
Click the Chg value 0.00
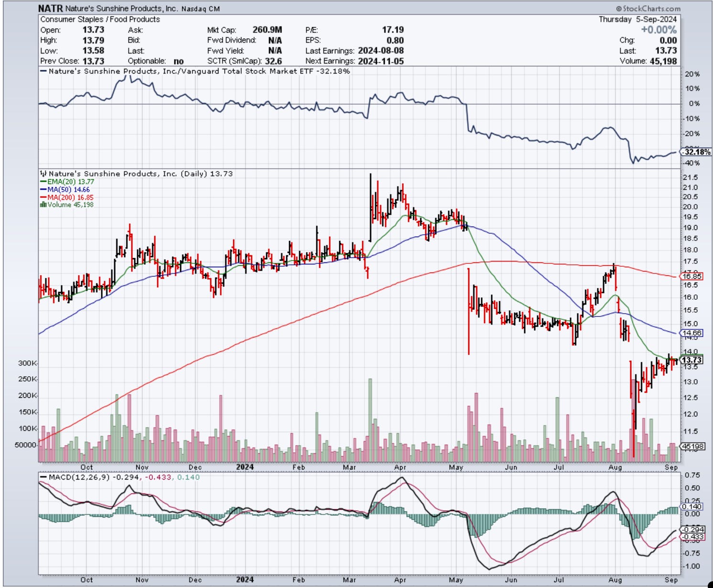[668, 40]
